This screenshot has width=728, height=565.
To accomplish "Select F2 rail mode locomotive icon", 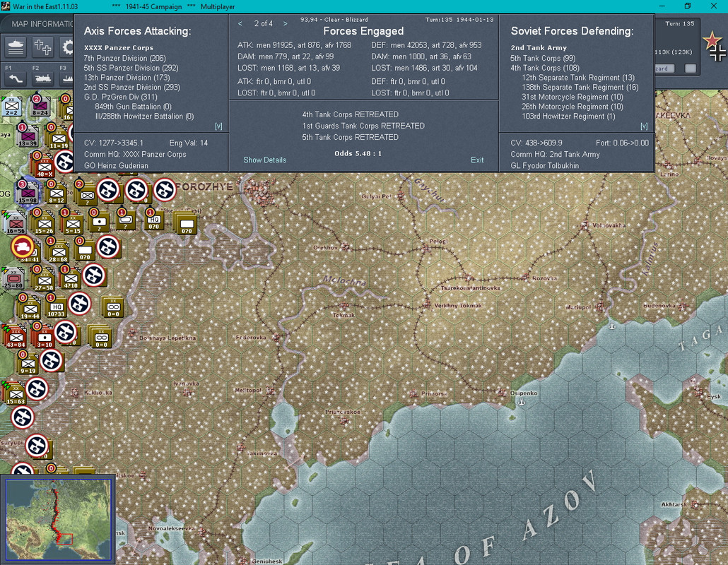I will 42,78.
